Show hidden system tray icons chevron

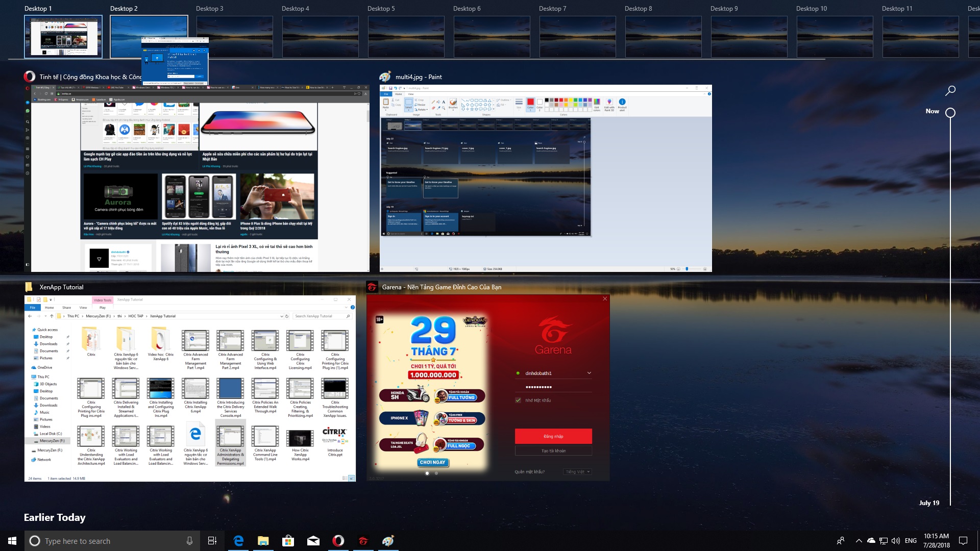coord(859,541)
